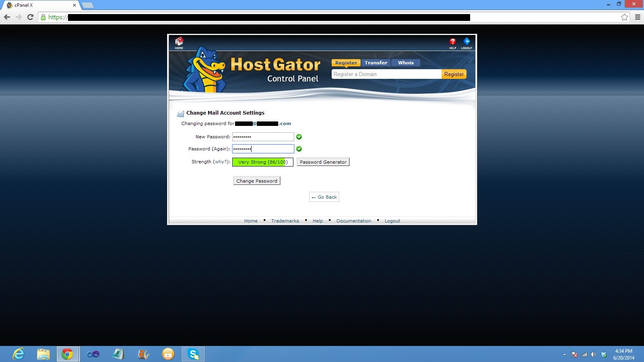Image resolution: width=644 pixels, height=362 pixels.
Task: Click the green shield tray icon
Action: coord(603,354)
